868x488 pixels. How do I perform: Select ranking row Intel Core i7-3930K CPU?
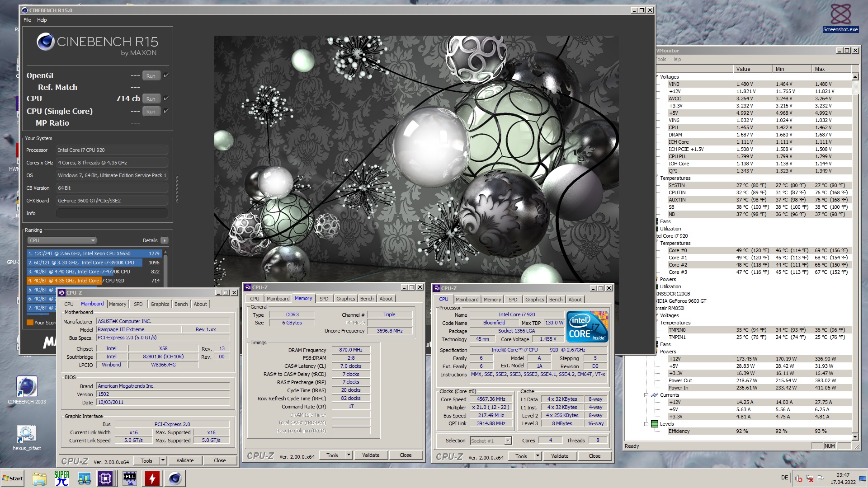tap(94, 263)
